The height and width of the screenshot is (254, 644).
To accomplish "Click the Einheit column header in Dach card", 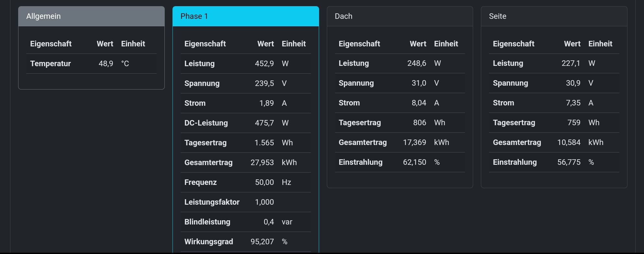I will [446, 44].
